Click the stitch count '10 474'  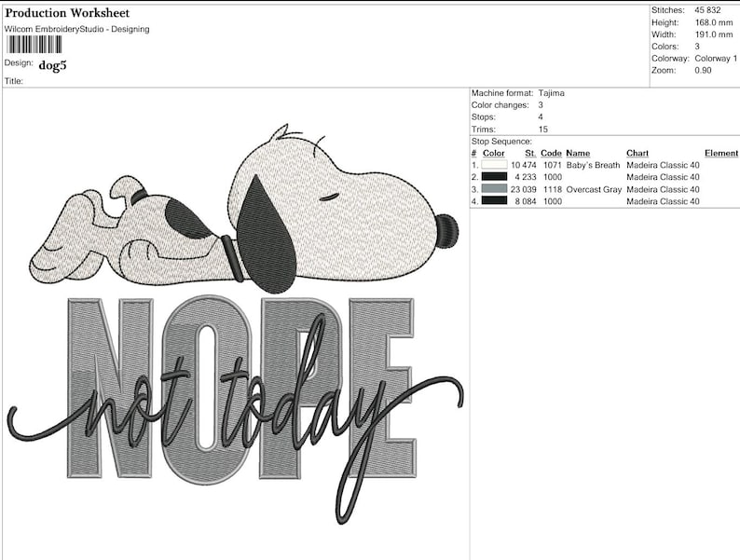click(524, 165)
